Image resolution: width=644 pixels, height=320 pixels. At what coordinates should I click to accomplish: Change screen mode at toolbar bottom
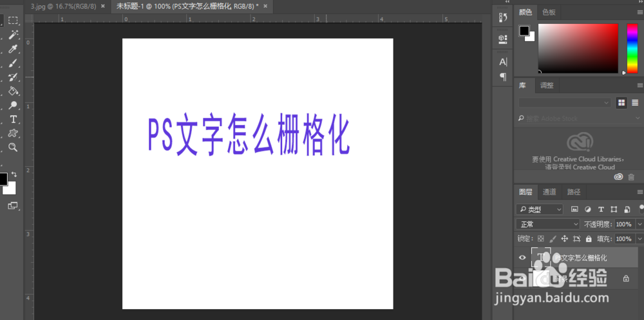point(13,205)
